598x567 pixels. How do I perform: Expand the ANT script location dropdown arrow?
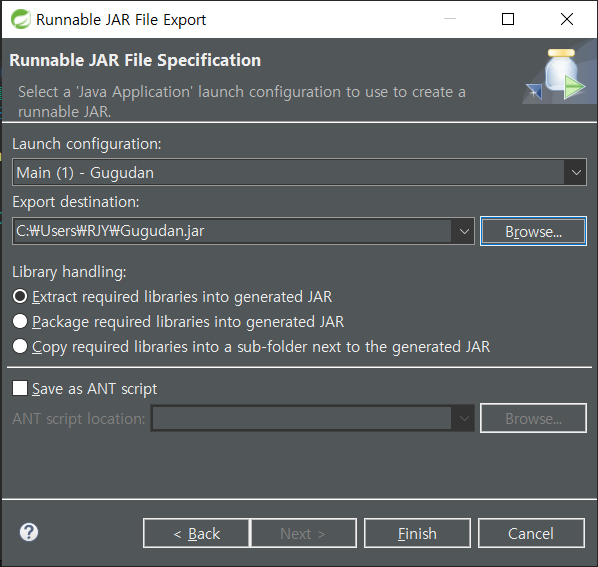point(464,418)
